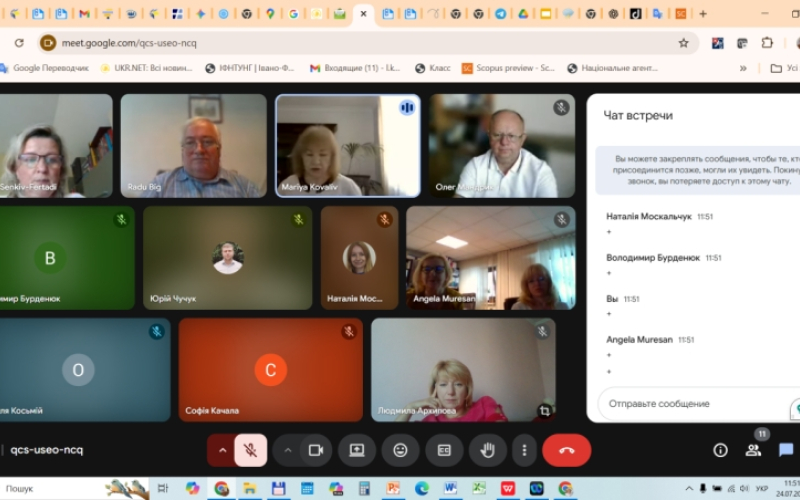Open the emoji reactions button
This screenshot has height=500, width=800.
(401, 450)
